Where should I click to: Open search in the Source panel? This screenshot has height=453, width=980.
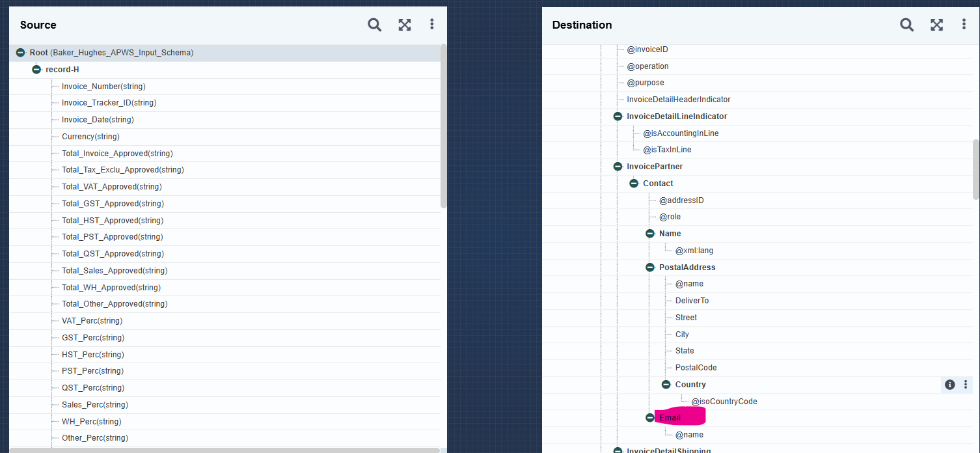(374, 25)
